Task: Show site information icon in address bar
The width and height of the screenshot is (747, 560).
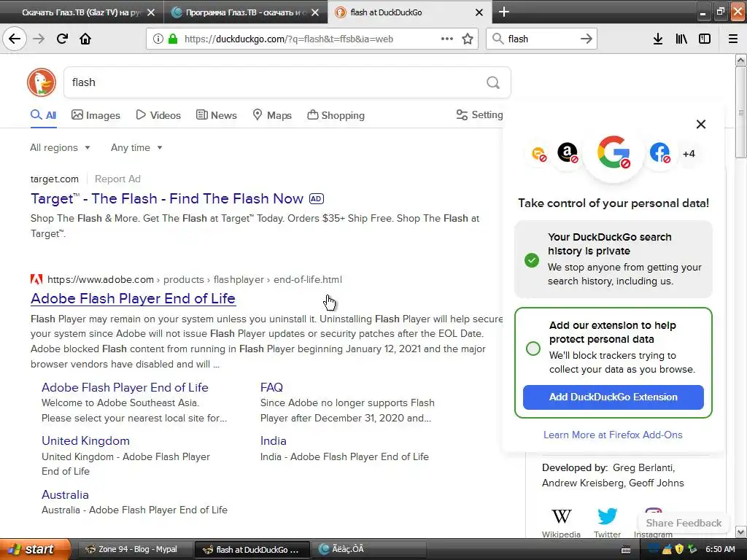Action: pyautogui.click(x=158, y=39)
